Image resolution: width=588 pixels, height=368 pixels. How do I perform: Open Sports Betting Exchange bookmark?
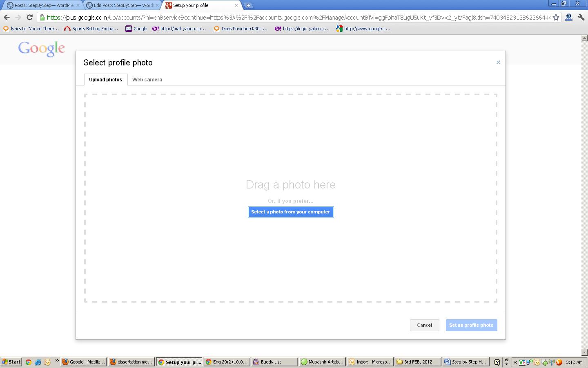click(x=91, y=29)
